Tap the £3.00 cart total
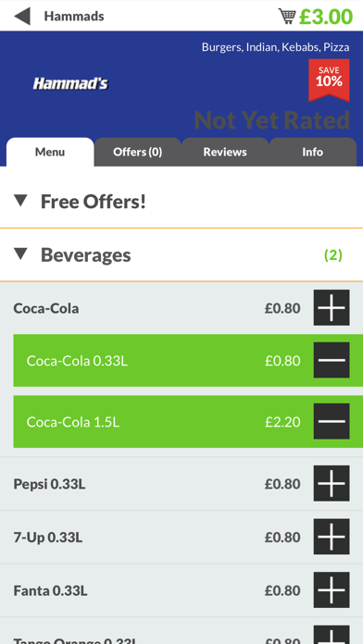 (326, 17)
